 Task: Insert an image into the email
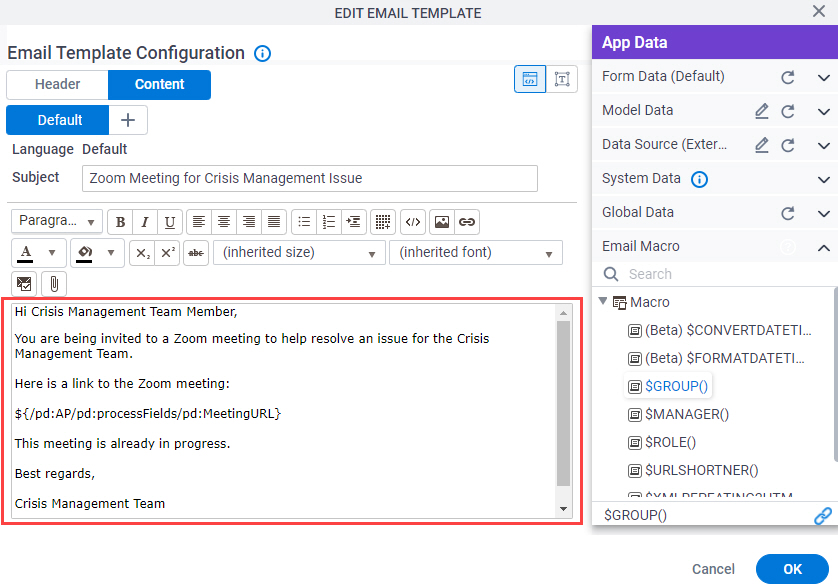tap(442, 222)
